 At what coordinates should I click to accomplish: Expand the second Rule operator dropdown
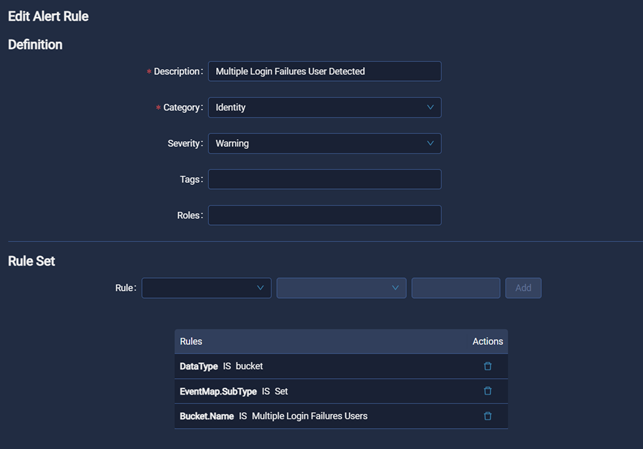click(341, 288)
